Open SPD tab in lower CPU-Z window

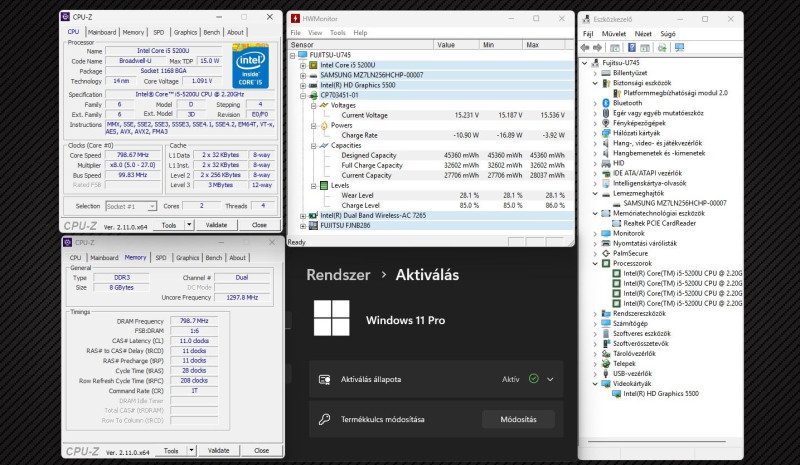[x=161, y=258]
